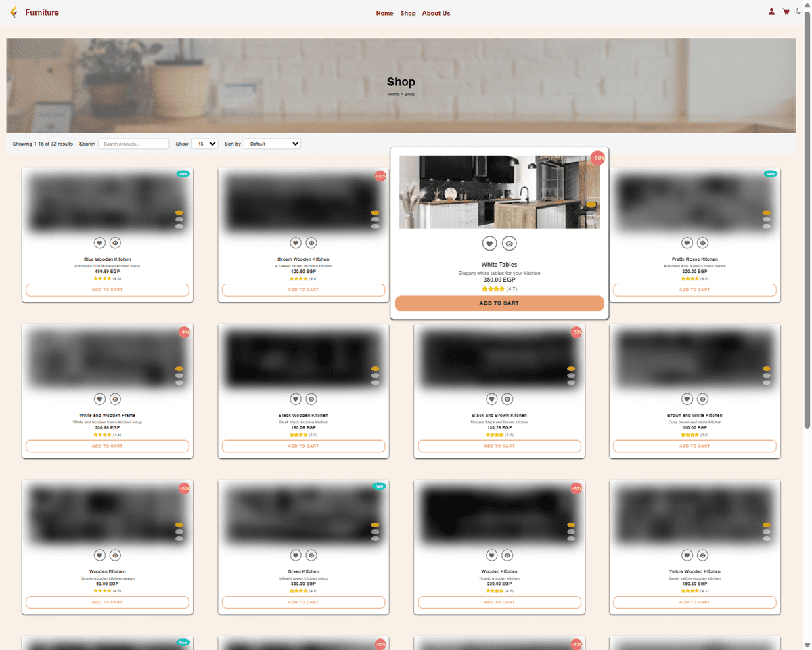812x650 pixels.
Task: Click ADD TO CART for White Tables
Action: [499, 303]
